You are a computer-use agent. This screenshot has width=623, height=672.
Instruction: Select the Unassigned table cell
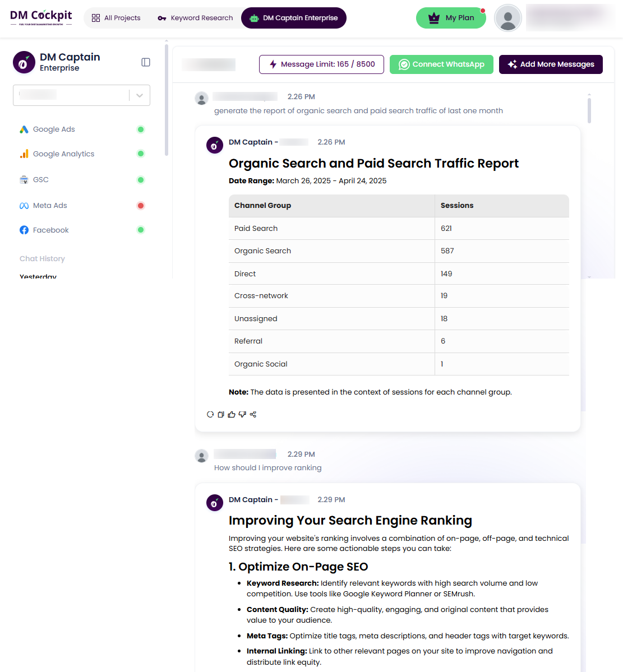[x=331, y=319]
